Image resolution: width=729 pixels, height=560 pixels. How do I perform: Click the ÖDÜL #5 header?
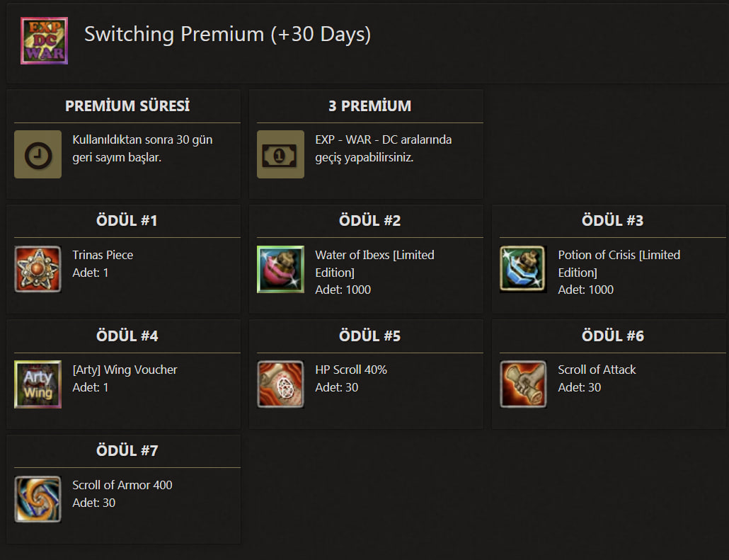pyautogui.click(x=369, y=336)
